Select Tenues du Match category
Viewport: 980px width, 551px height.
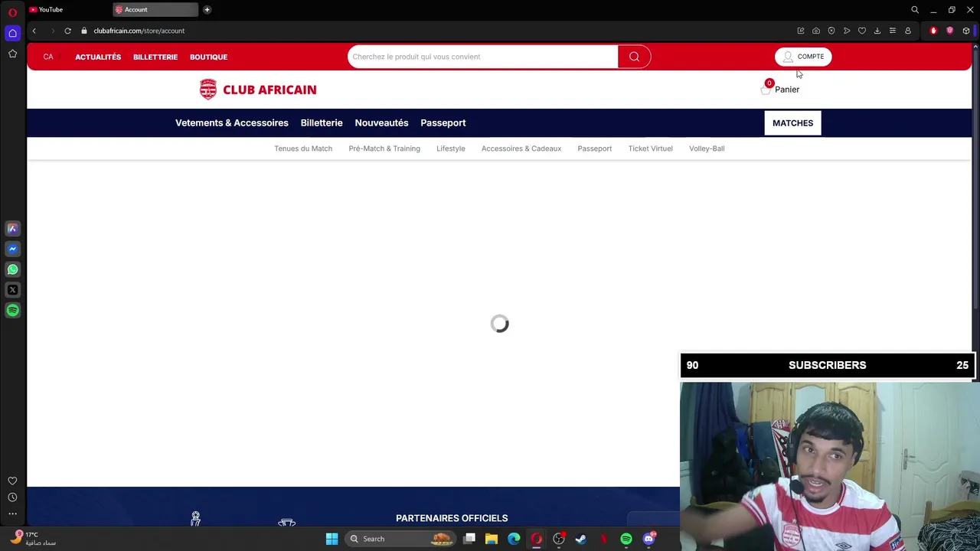(303, 148)
